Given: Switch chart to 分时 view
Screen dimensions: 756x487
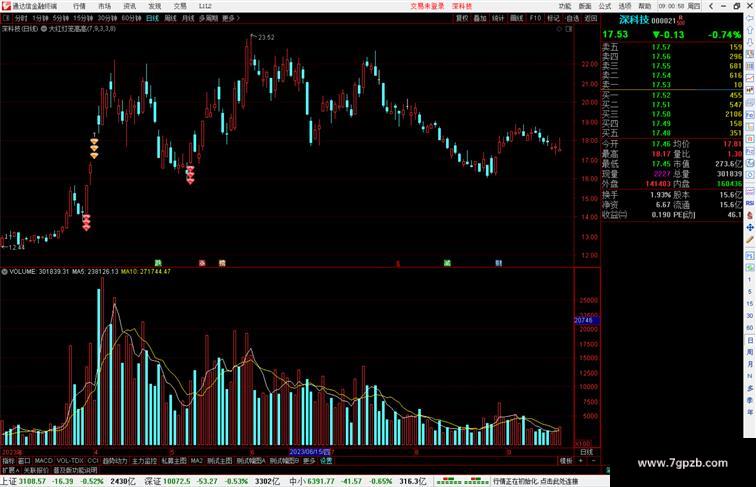Looking at the screenshot, I should point(20,18).
